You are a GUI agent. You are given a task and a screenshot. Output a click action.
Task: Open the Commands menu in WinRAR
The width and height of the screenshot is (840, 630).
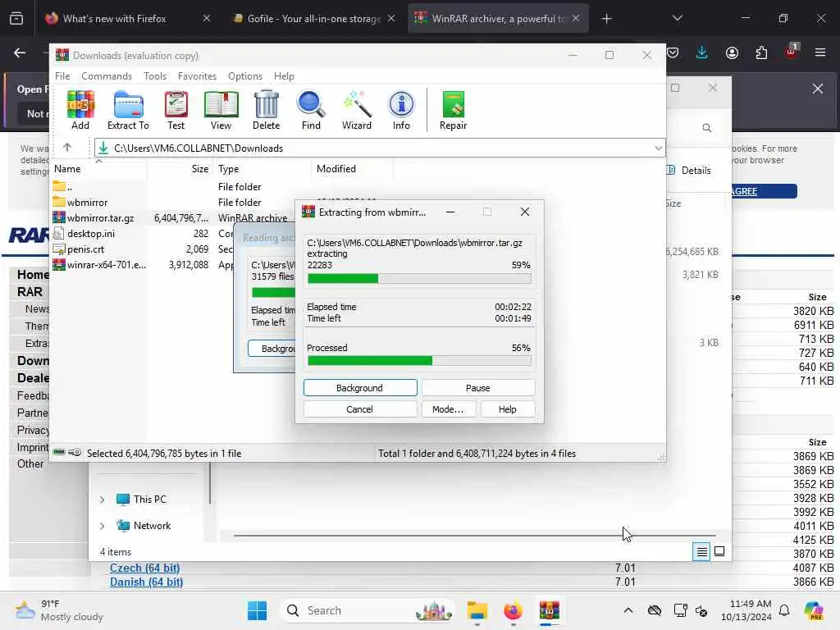107,76
